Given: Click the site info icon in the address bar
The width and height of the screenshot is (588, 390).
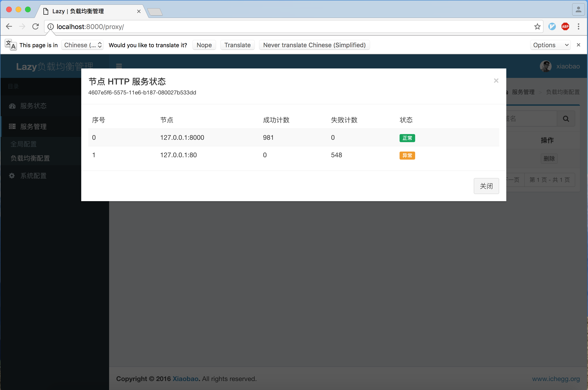Looking at the screenshot, I should [51, 27].
